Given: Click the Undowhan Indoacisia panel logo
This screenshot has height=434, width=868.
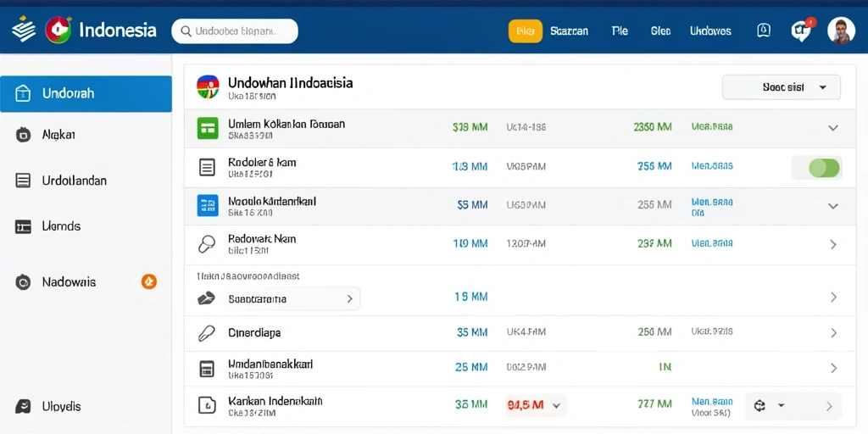Looking at the screenshot, I should 208,87.
